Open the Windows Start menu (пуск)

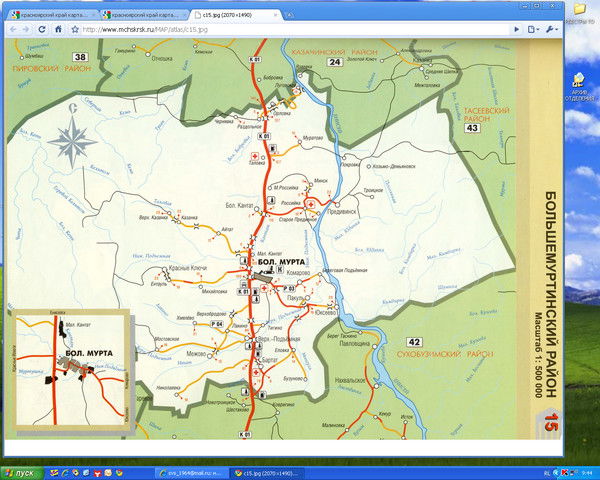20,471
